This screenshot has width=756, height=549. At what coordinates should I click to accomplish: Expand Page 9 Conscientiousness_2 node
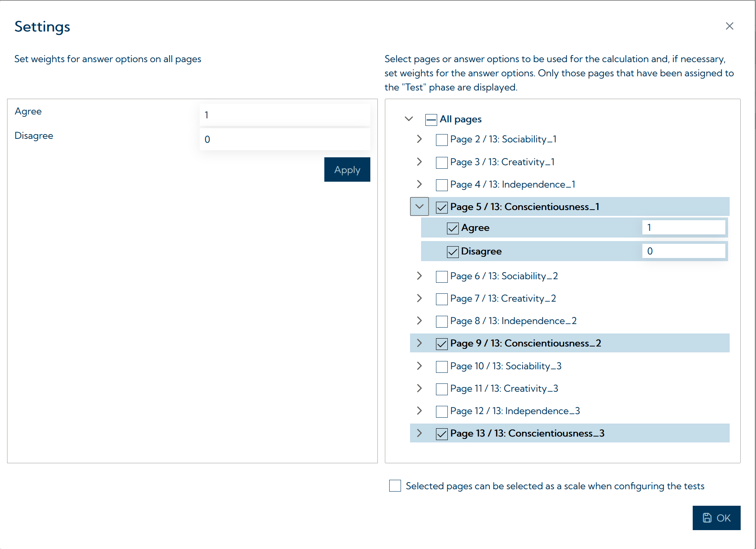419,343
